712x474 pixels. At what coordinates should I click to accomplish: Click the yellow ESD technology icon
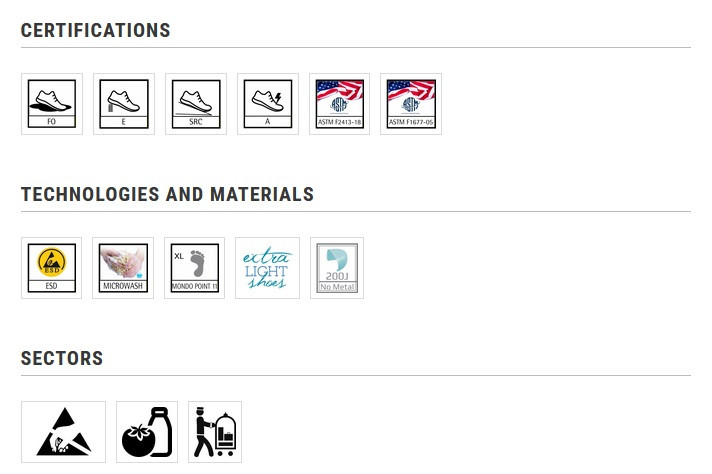click(x=52, y=268)
